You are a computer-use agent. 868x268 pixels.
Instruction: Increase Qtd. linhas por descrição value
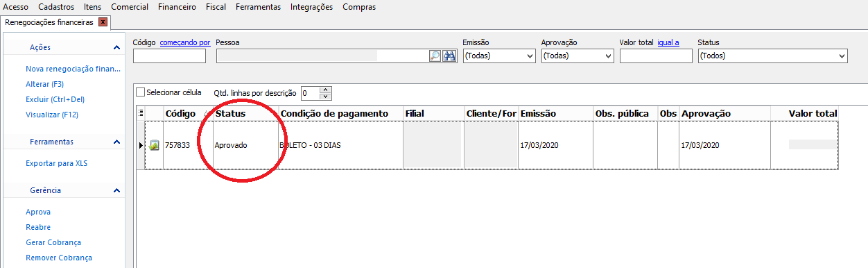pyautogui.click(x=327, y=90)
